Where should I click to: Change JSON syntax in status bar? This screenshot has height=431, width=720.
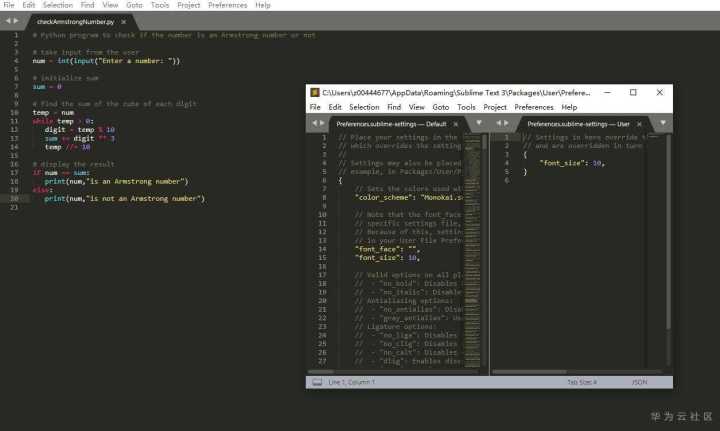(x=639, y=382)
